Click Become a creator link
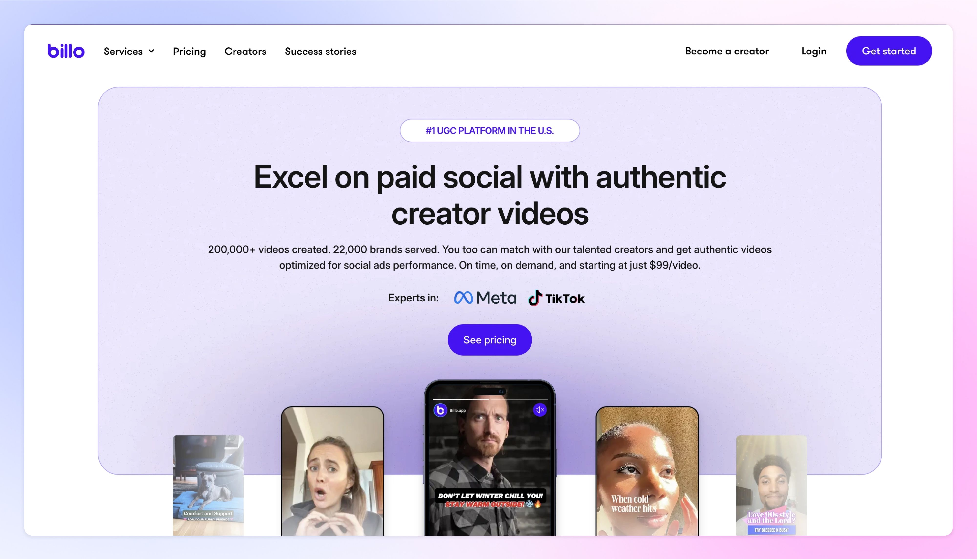The height and width of the screenshot is (560, 977). tap(726, 51)
